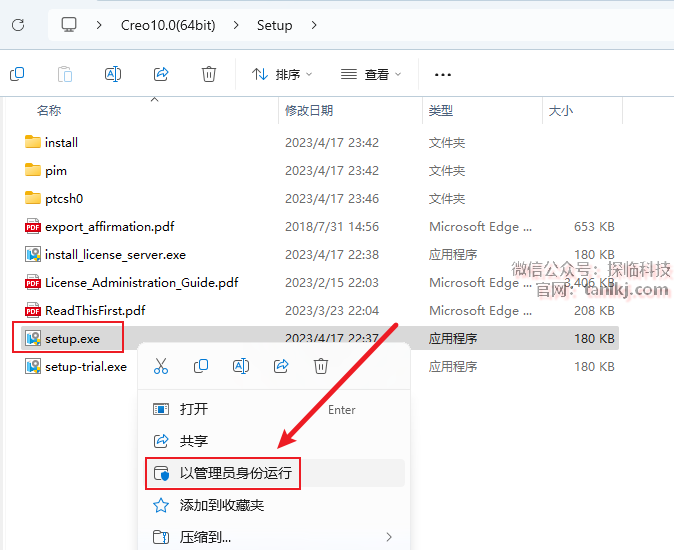Click the date 2018/7/31 14:56
Image resolution: width=674 pixels, height=550 pixels.
pos(332,226)
